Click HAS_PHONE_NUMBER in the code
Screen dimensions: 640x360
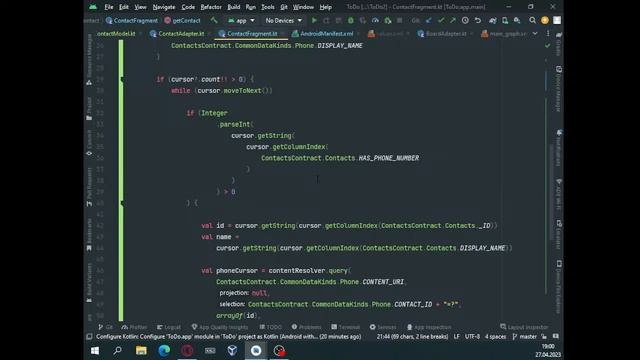coord(389,158)
